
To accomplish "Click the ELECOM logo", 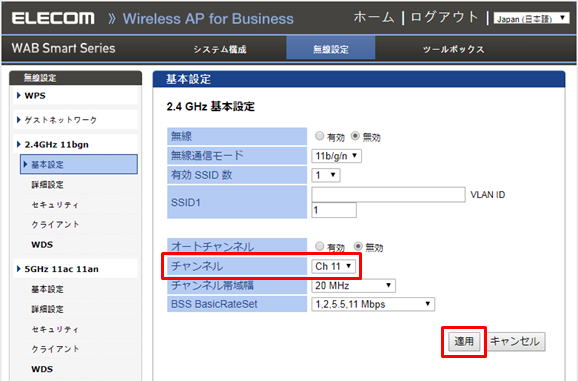I will pyautogui.click(x=53, y=18).
